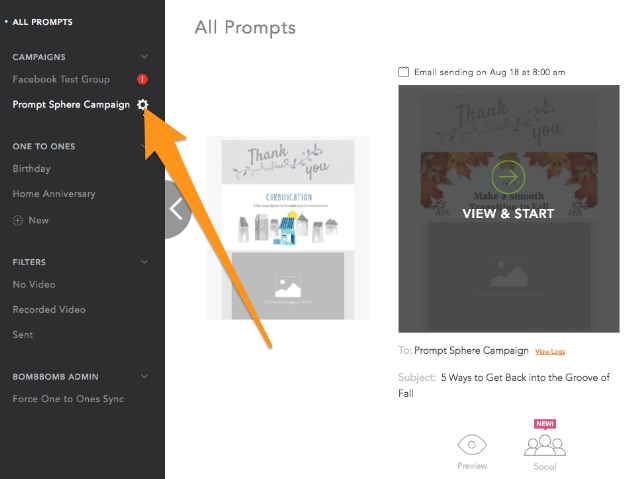Open Home Anniversary prompts
The image size is (643, 479).
(54, 194)
